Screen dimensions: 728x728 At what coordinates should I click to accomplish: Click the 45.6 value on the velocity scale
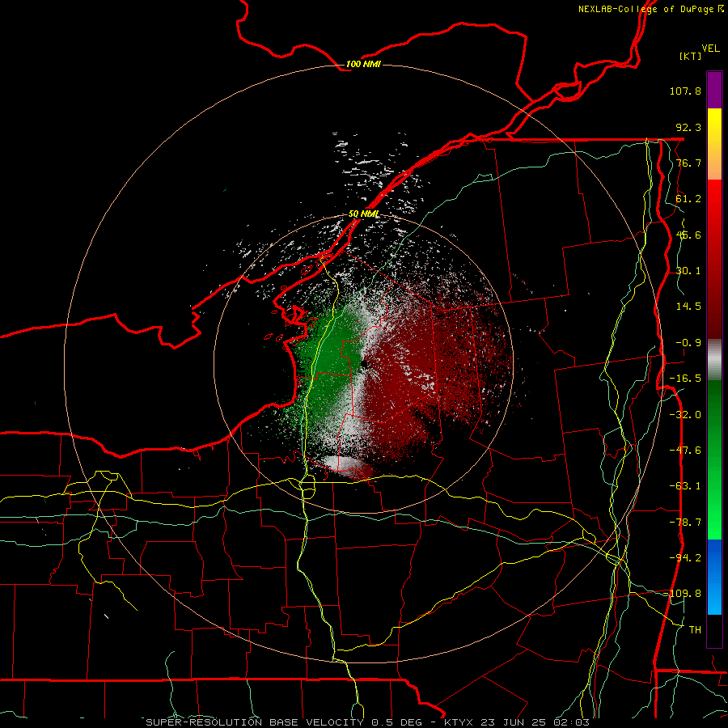[x=688, y=235]
